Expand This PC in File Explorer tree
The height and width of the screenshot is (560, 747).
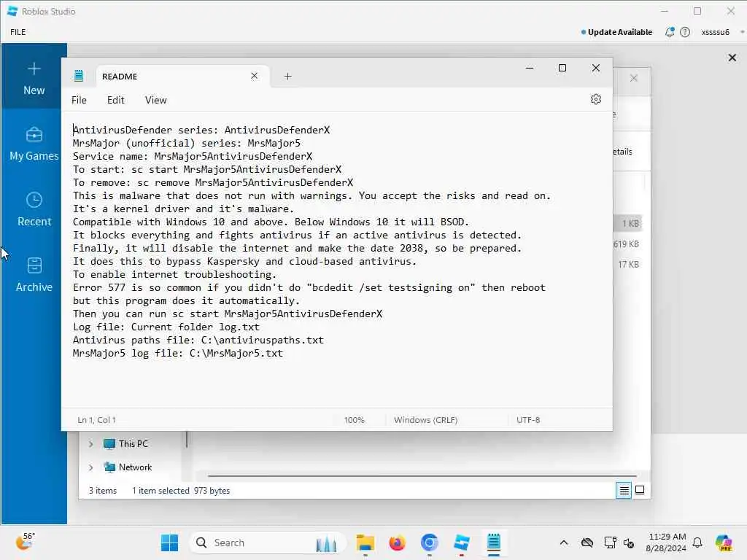coord(91,444)
